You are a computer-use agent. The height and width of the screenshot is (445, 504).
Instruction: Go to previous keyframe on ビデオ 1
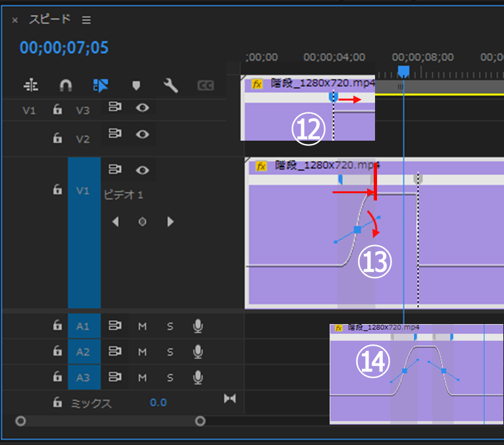116,222
